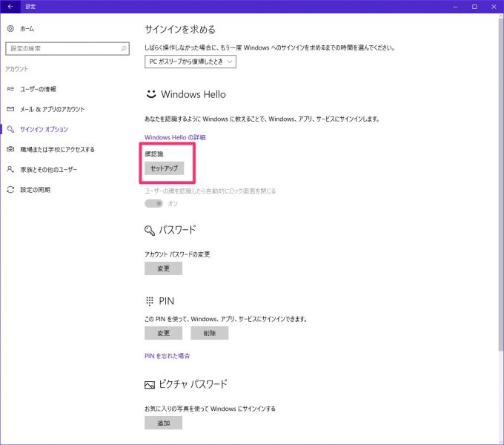
Task: Click the sync arrows icon
Action: tap(10, 190)
